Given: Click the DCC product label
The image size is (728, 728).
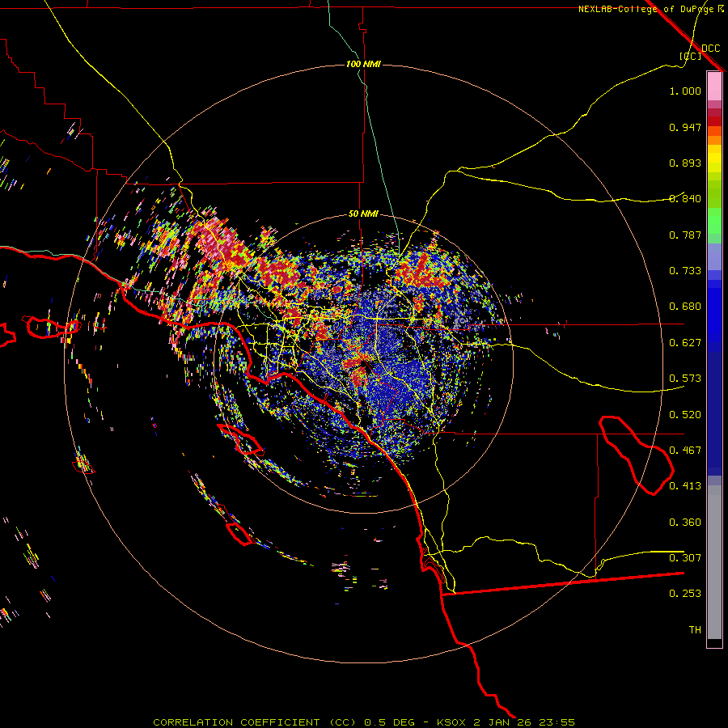Looking at the screenshot, I should point(710,49).
